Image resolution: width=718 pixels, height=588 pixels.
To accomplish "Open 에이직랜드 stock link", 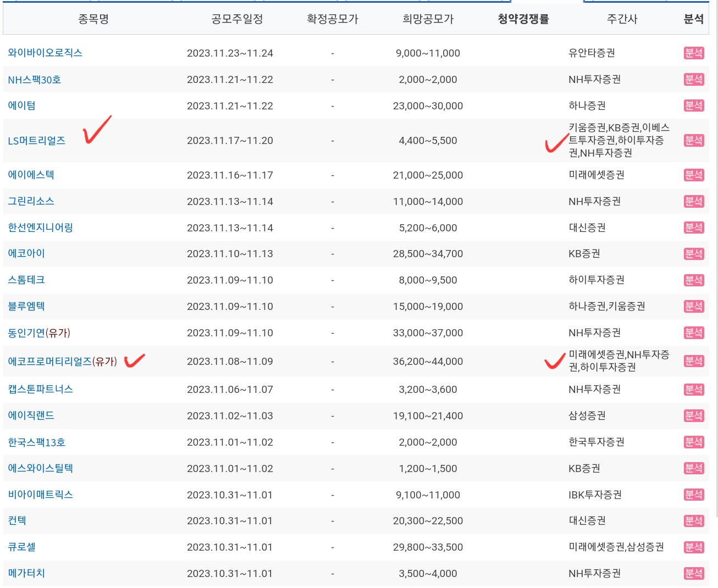I will (x=31, y=415).
